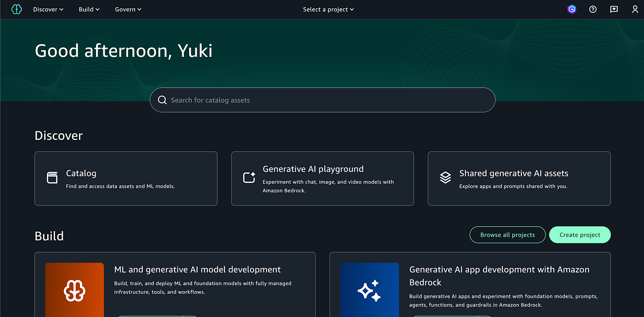Viewport: 644px width, 317px height.
Task: Open the Catalog card title
Action: point(81,173)
